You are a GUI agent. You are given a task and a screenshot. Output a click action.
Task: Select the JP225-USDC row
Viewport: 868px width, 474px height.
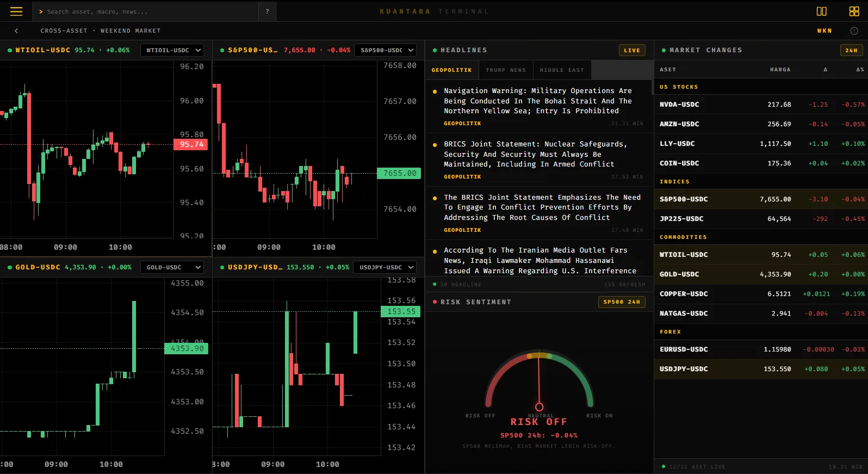click(761, 219)
